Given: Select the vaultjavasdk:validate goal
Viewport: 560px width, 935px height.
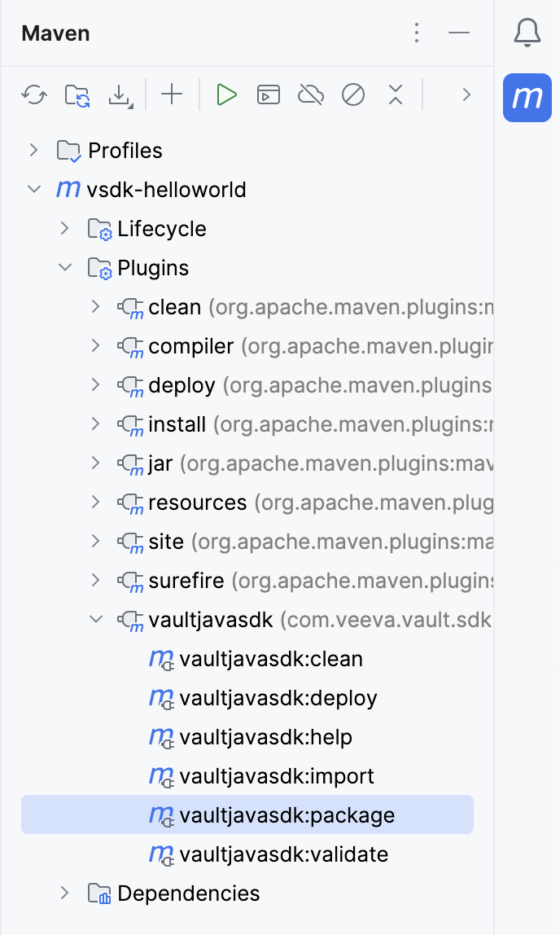Looking at the screenshot, I should pos(285,854).
